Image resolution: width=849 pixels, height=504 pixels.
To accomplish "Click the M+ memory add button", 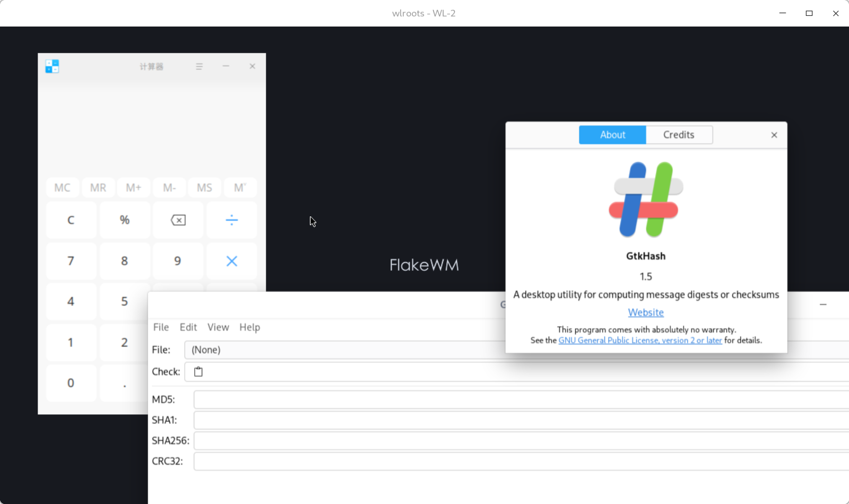I will [134, 188].
